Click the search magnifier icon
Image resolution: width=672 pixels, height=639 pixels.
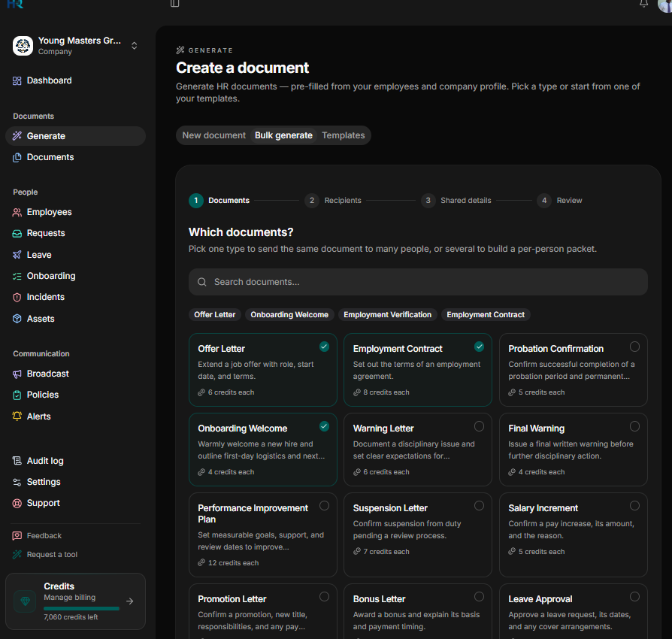(x=202, y=282)
